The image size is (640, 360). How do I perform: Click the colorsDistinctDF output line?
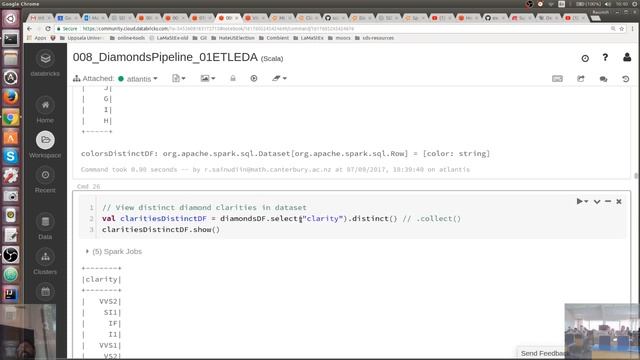click(x=285, y=153)
